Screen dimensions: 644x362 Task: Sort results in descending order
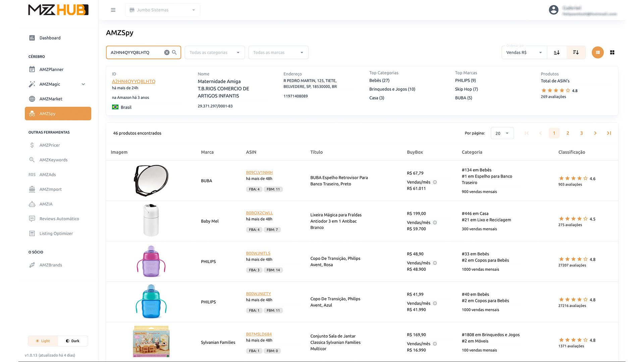point(576,52)
